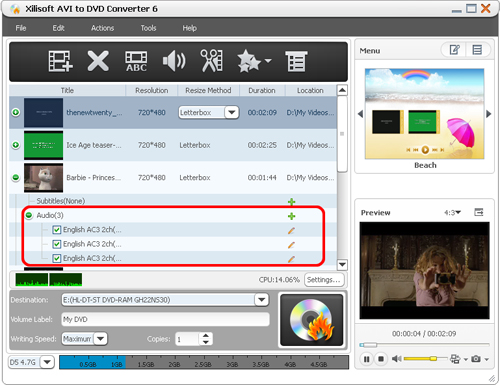Mute the preview volume speaker
Image resolution: width=500 pixels, height=385 pixels.
tap(396, 359)
